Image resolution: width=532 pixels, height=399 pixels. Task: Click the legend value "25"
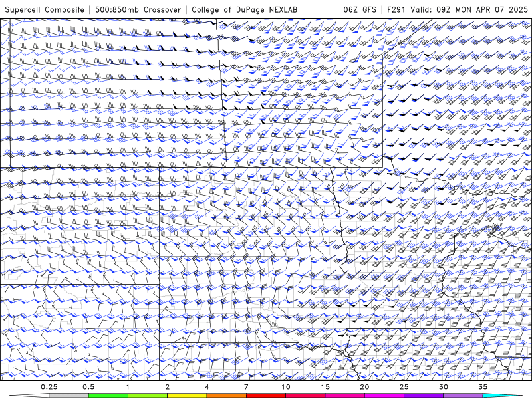click(x=404, y=387)
